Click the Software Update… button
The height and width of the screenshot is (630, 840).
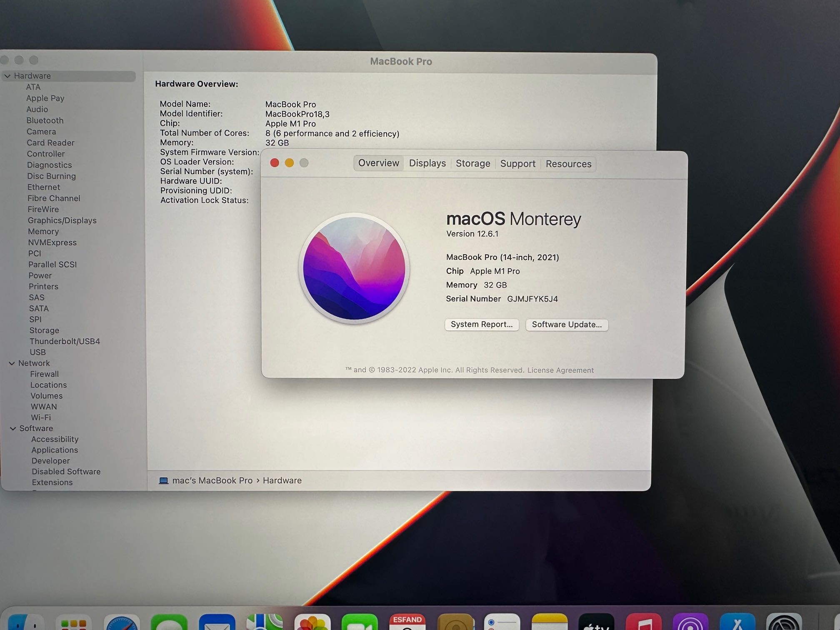[x=567, y=325]
